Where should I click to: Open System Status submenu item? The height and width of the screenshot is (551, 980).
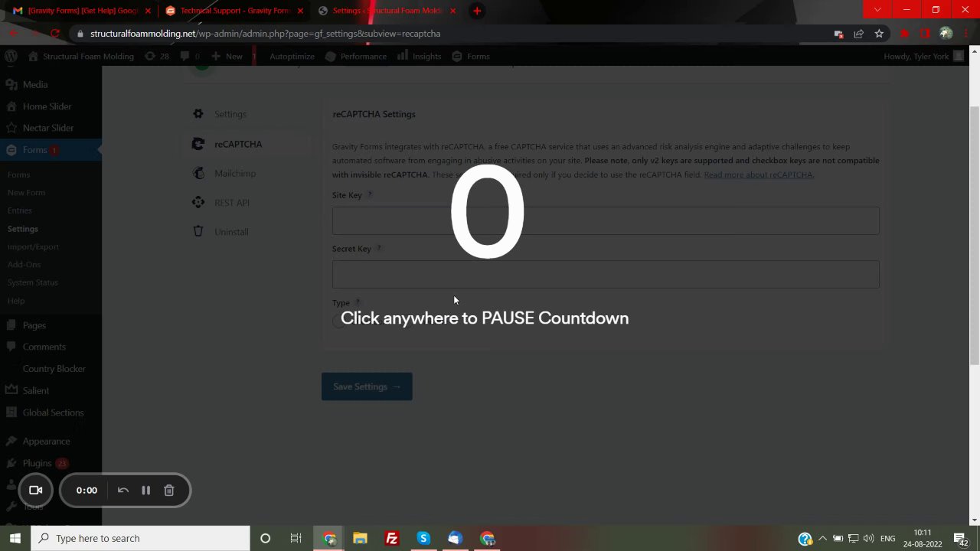(32, 282)
